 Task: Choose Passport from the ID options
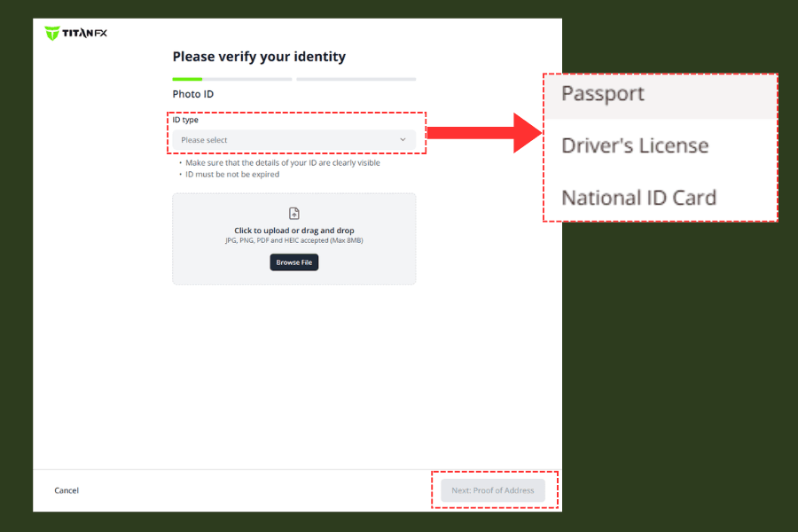(x=603, y=94)
